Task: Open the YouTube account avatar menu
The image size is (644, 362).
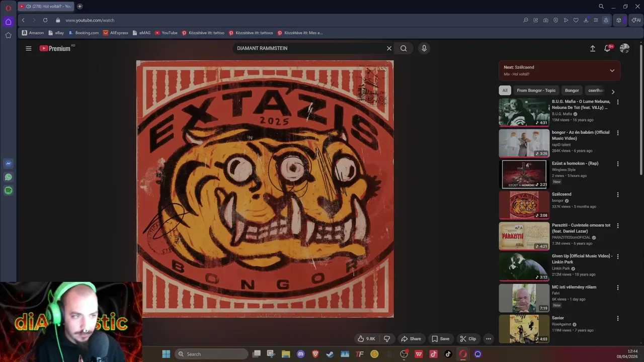Action: click(x=624, y=48)
